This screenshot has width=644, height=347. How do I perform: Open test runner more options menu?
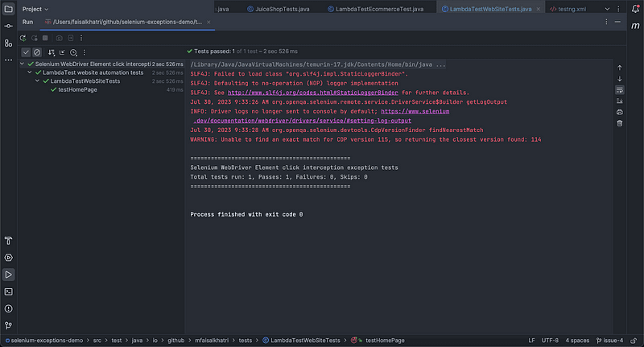click(x=85, y=52)
